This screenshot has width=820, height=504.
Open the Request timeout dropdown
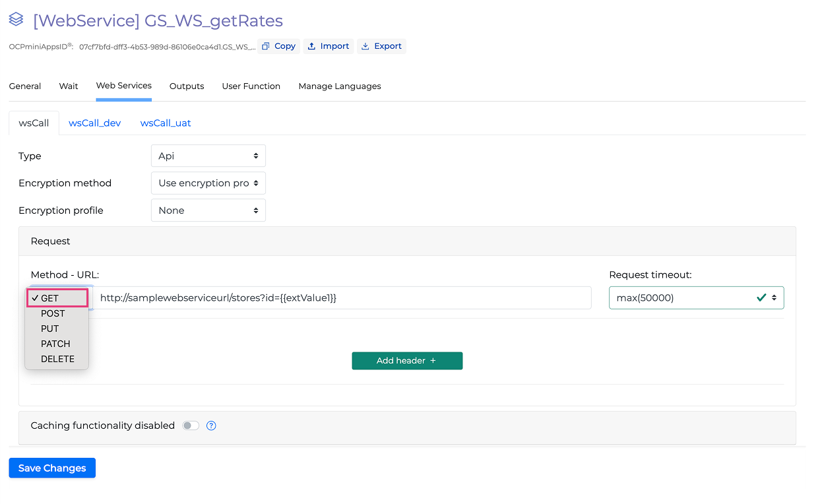point(696,298)
